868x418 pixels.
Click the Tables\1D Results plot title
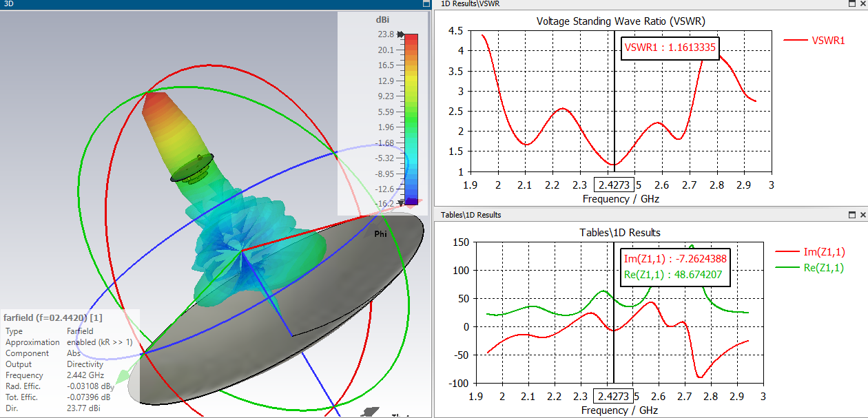click(x=621, y=232)
